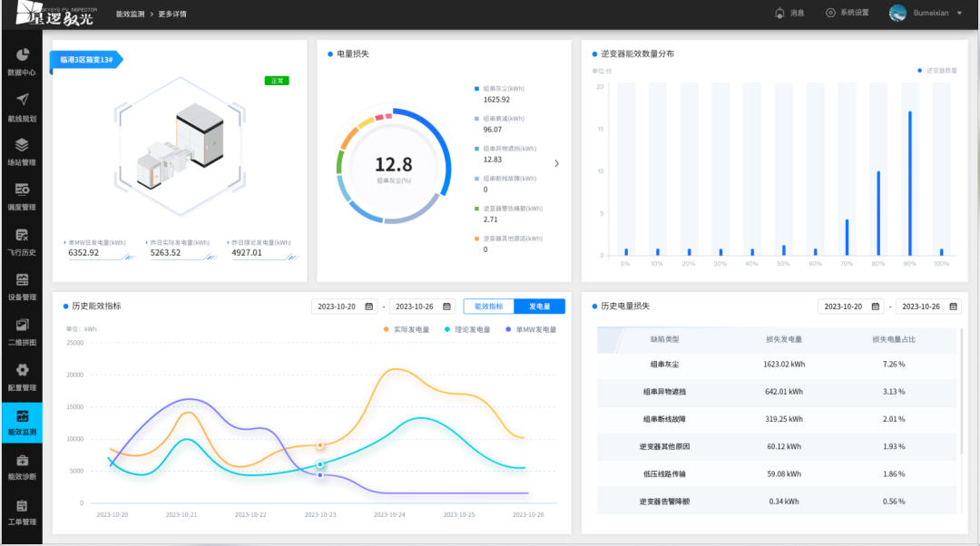Open 数据中心 from the sidebar
Viewport: 980px width, 546px height.
click(22, 61)
